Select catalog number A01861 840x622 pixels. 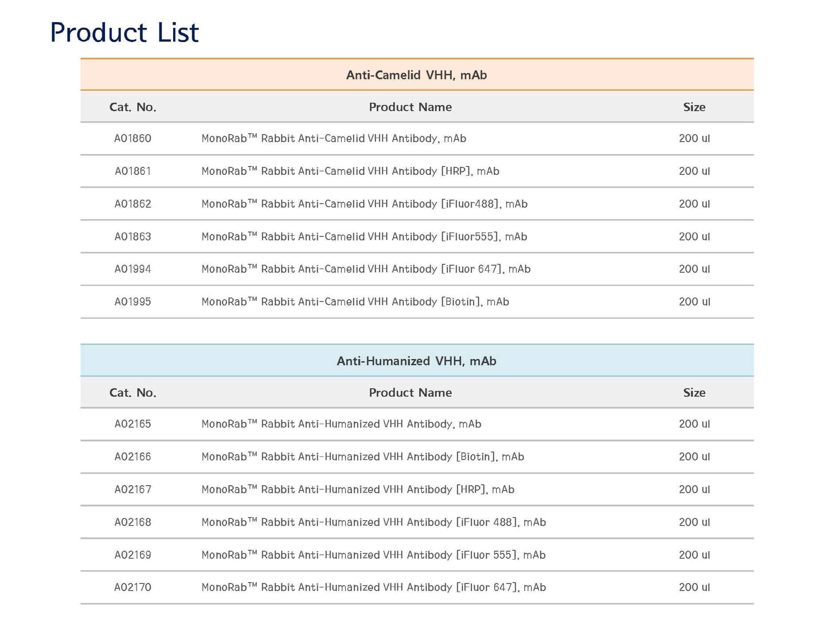(x=133, y=171)
